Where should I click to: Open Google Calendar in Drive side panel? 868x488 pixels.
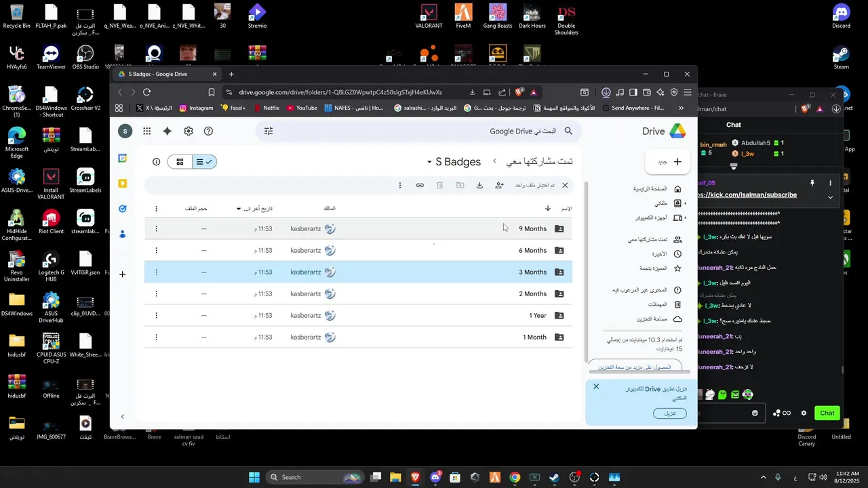click(123, 158)
